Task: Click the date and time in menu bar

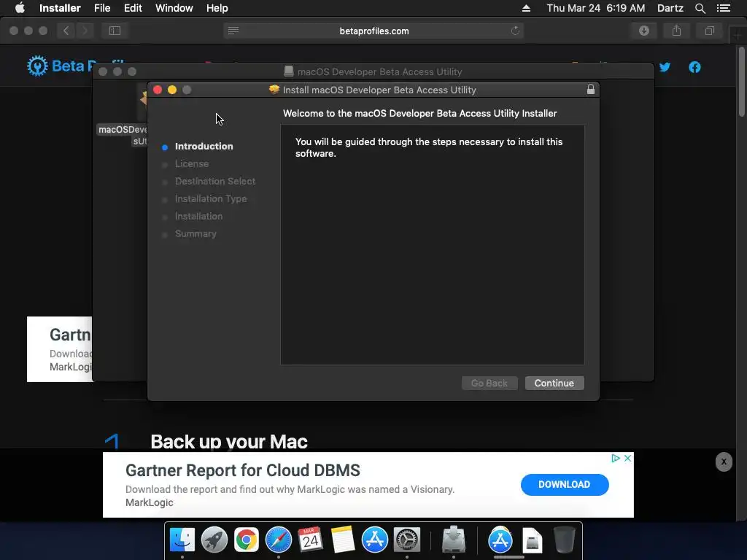Action: [595, 8]
